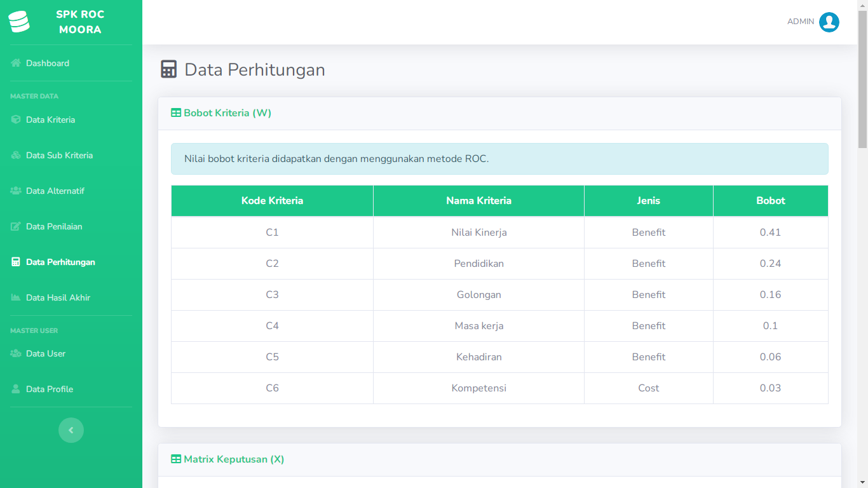Click the cubes icon beside Data Sub Kriteria
The height and width of the screenshot is (488, 868).
click(16, 155)
